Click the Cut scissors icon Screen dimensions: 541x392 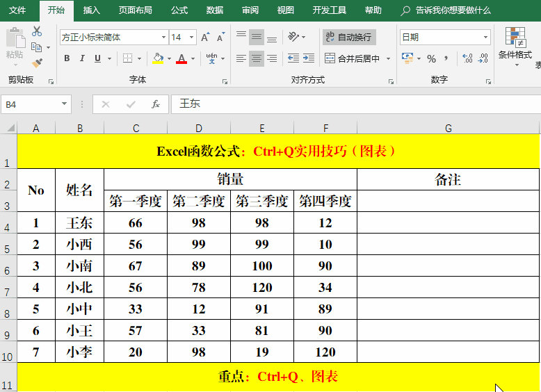point(37,31)
